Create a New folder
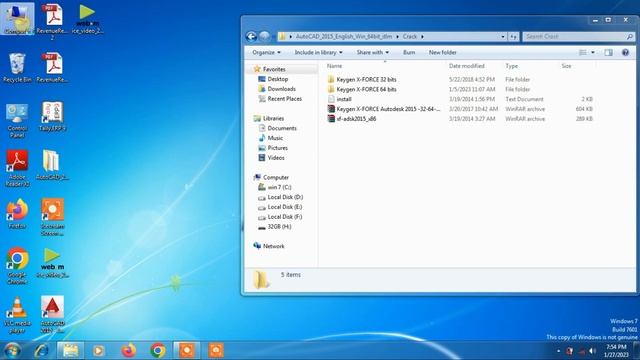The width and height of the screenshot is (640, 360). click(442, 52)
